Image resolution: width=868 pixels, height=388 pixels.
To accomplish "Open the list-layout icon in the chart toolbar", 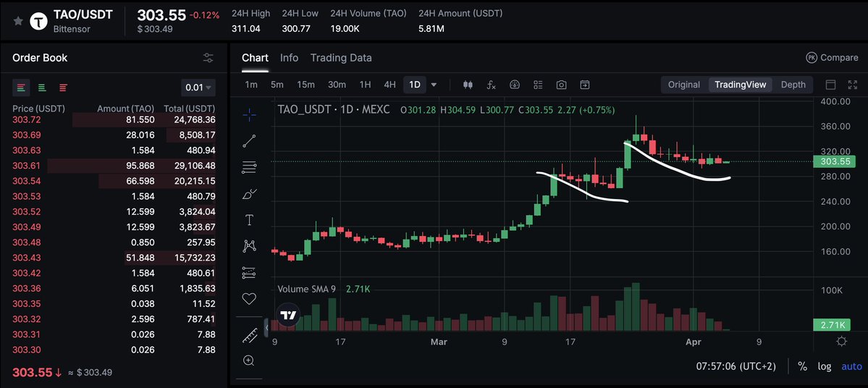I will click(x=538, y=85).
